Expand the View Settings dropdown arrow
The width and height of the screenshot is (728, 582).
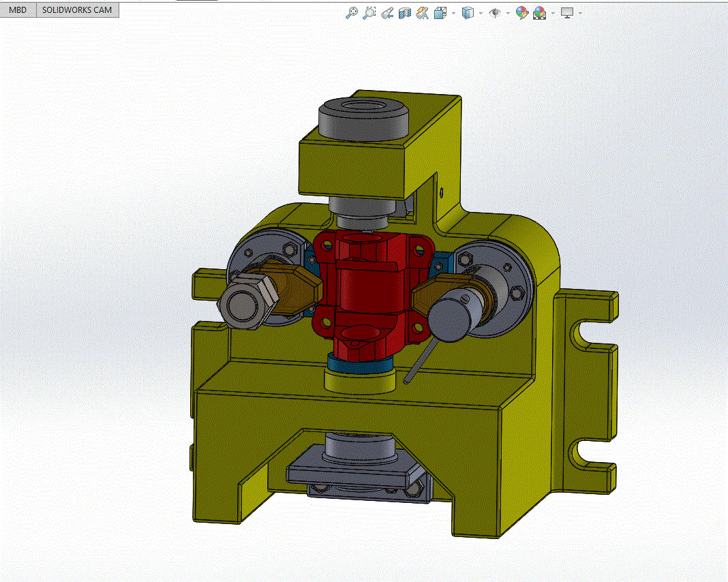(580, 13)
